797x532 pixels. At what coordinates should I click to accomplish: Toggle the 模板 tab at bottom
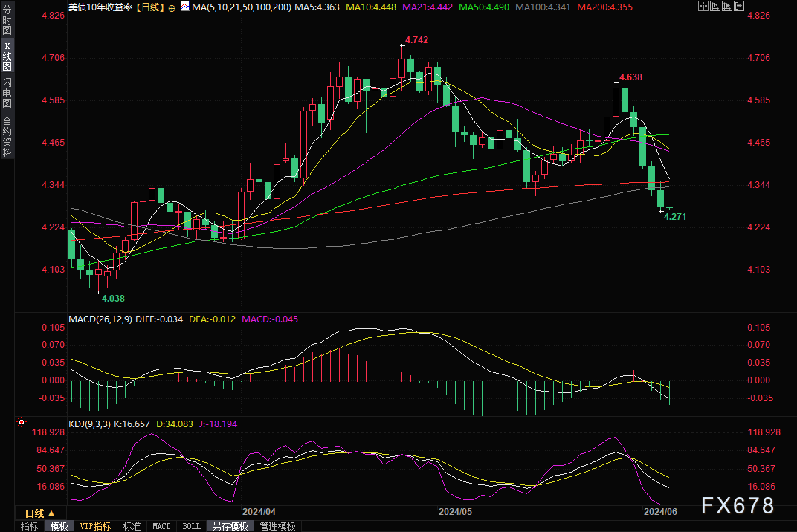point(59,526)
